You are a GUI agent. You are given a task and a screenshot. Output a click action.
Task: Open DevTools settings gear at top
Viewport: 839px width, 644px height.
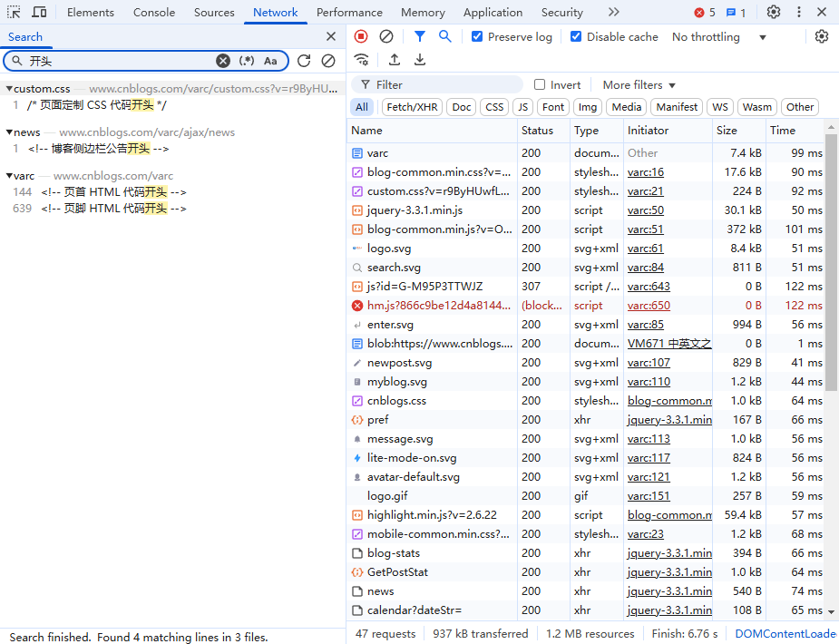click(x=773, y=12)
